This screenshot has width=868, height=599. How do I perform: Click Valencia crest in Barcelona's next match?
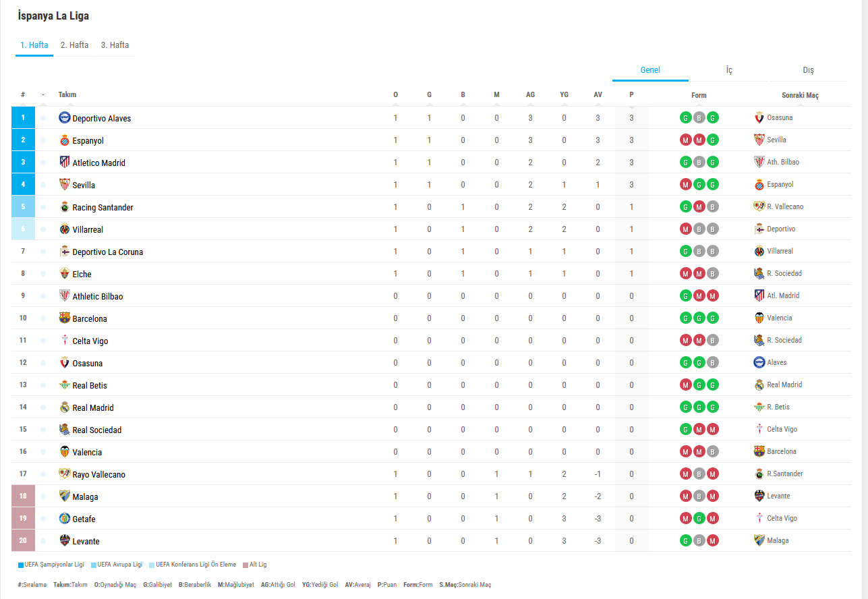(759, 318)
